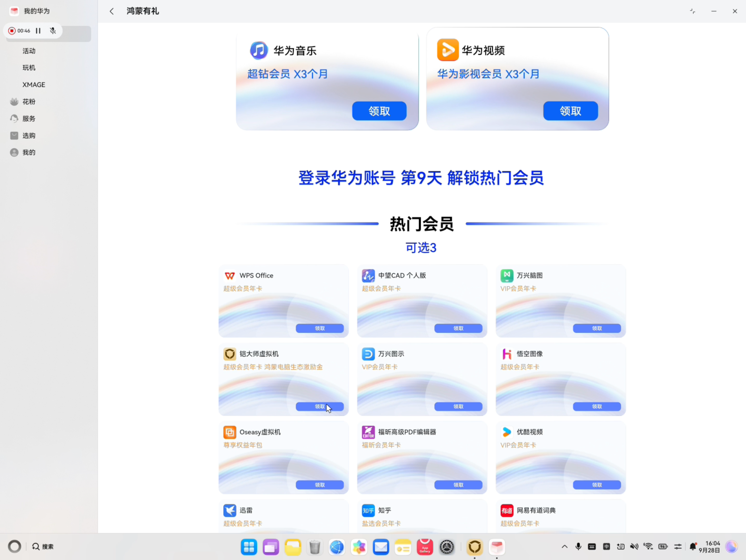
Task: Open the quick settings control panel sliders
Action: tap(678, 546)
